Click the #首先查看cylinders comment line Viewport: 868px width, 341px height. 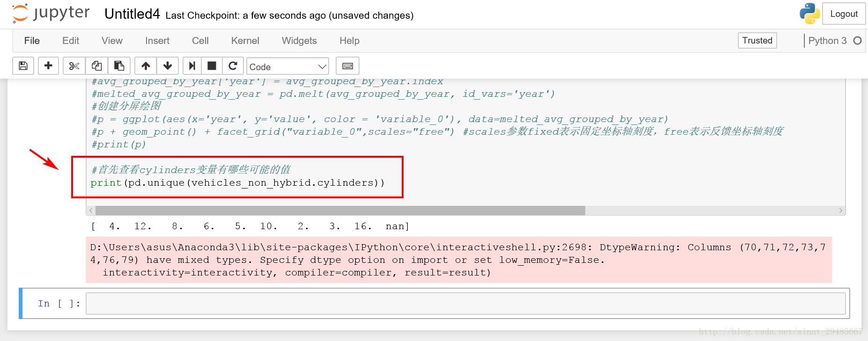point(191,170)
